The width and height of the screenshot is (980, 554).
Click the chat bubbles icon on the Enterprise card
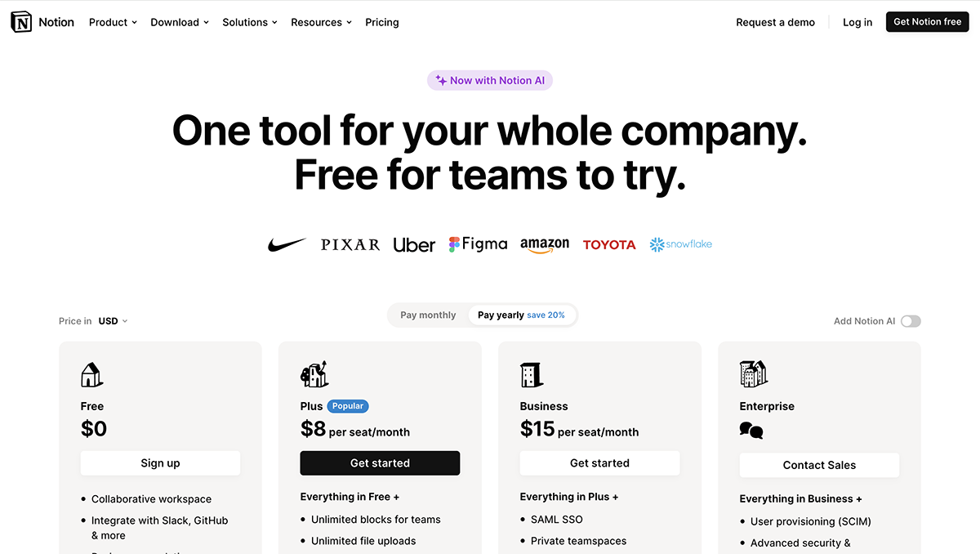[751, 431]
